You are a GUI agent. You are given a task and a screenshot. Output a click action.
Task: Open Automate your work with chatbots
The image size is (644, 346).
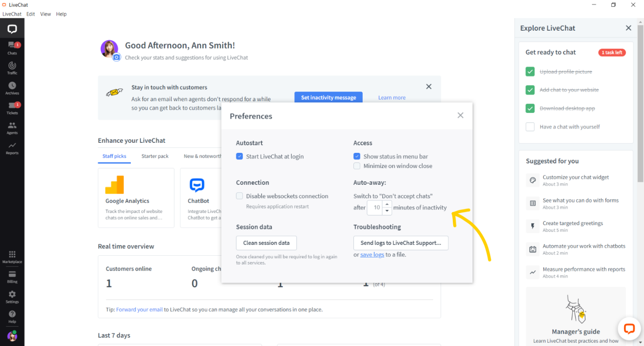576,249
